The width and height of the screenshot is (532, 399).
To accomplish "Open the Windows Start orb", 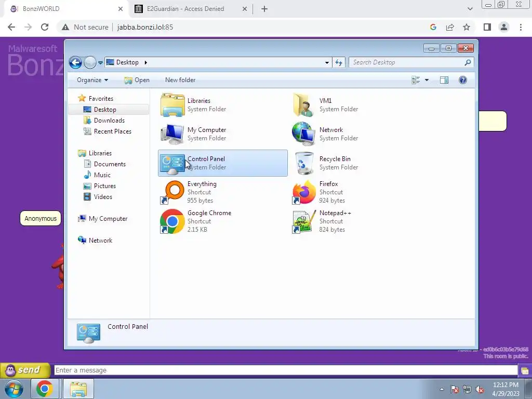I will [x=14, y=389].
